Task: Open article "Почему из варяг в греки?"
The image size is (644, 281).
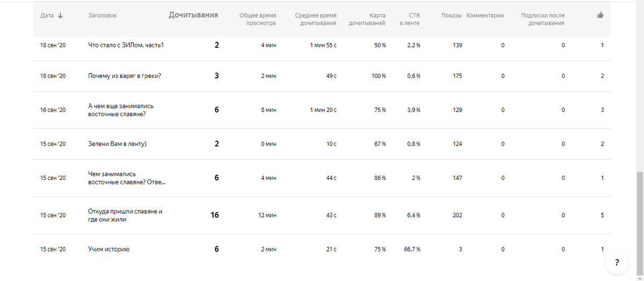Action: [x=125, y=76]
